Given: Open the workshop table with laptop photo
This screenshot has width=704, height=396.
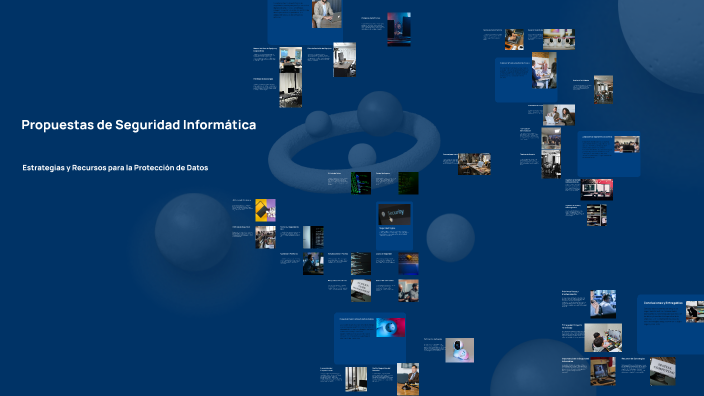Looking at the screenshot, I should click(474, 164).
